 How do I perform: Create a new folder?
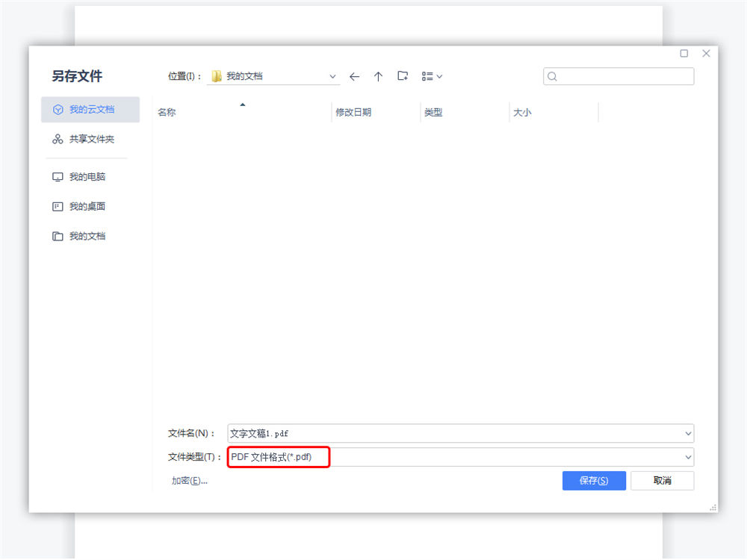(403, 76)
